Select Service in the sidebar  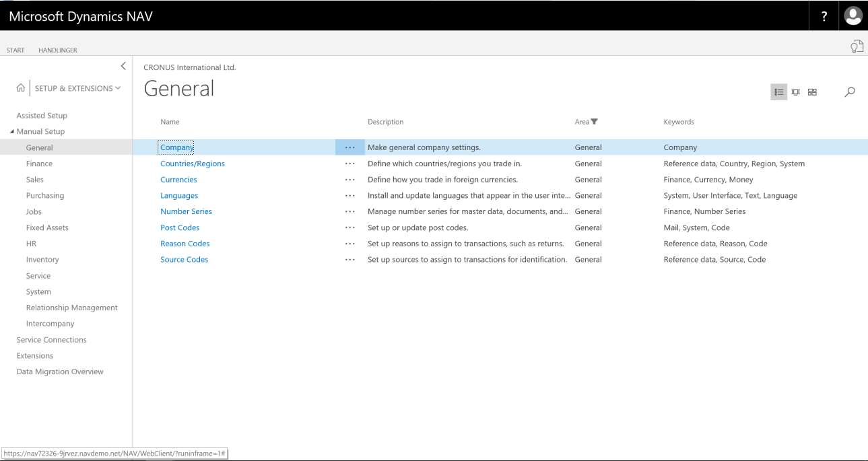pos(38,276)
